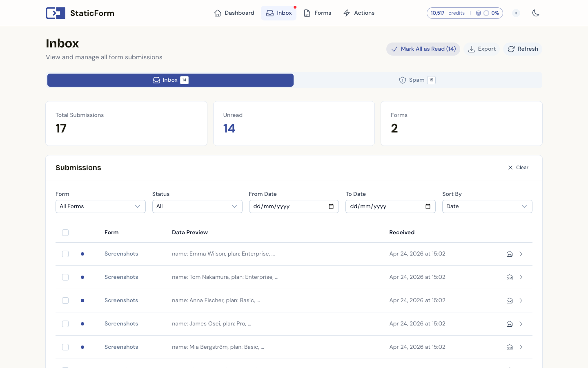588x368 pixels.
Task: Click the Unread 14 stat card
Action: 294,123
